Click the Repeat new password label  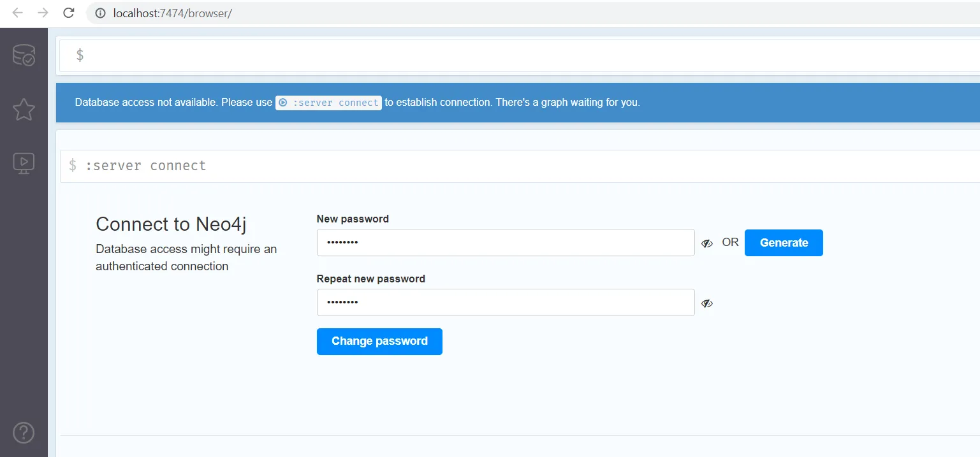tap(371, 279)
